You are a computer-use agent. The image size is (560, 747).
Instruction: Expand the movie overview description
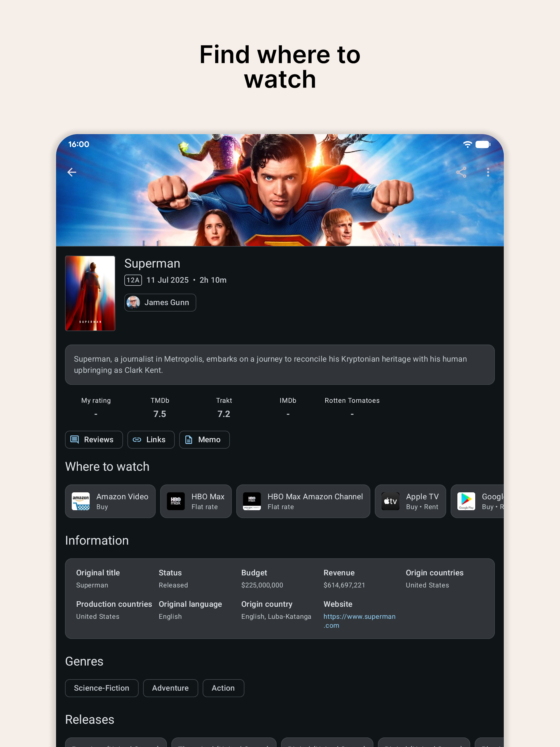[280, 364]
